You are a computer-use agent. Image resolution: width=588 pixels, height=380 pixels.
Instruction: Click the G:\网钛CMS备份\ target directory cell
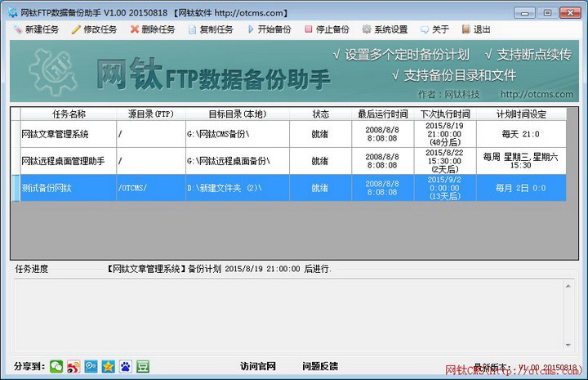click(x=238, y=134)
